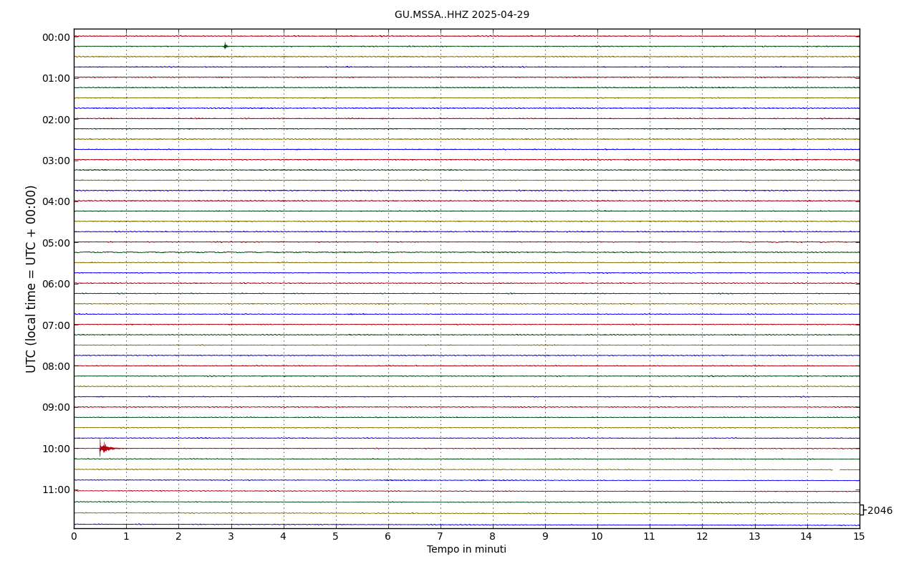Select the x-axis tick label 7
Image resolution: width=924 pixels, height=587 pixels.
440,537
